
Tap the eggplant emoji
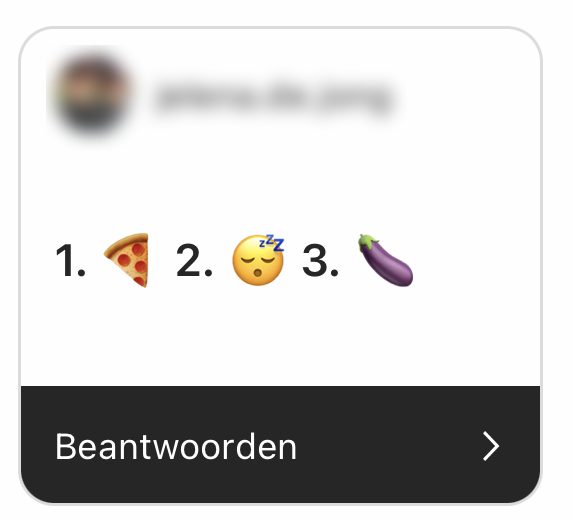[386, 260]
